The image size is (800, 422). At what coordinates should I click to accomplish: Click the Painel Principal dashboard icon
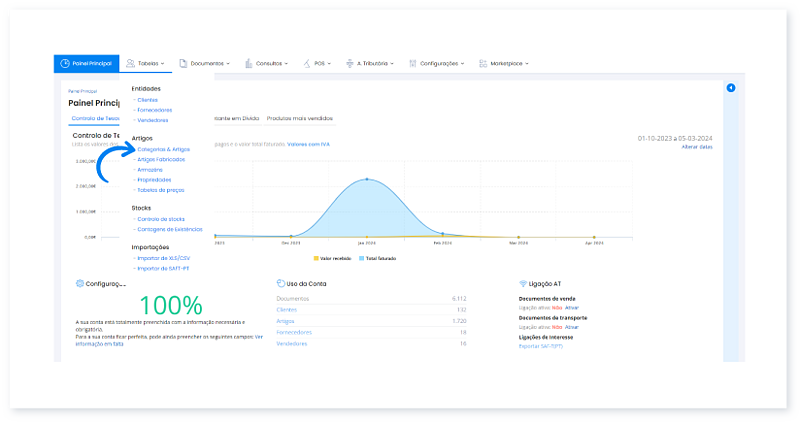pos(65,63)
